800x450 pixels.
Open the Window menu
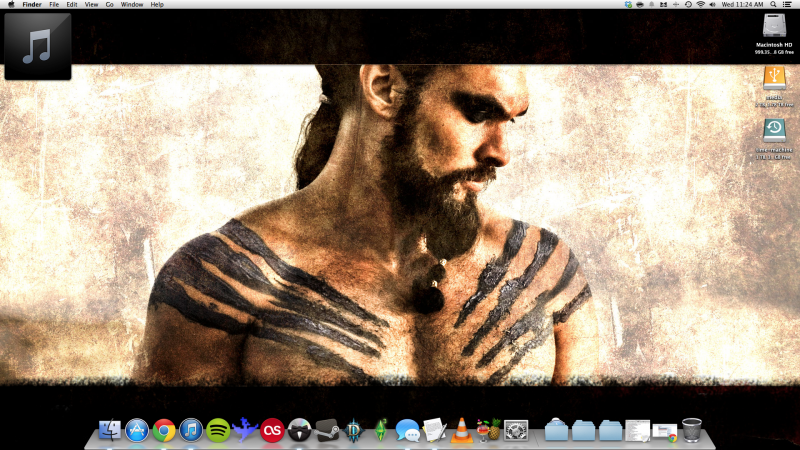click(x=132, y=5)
